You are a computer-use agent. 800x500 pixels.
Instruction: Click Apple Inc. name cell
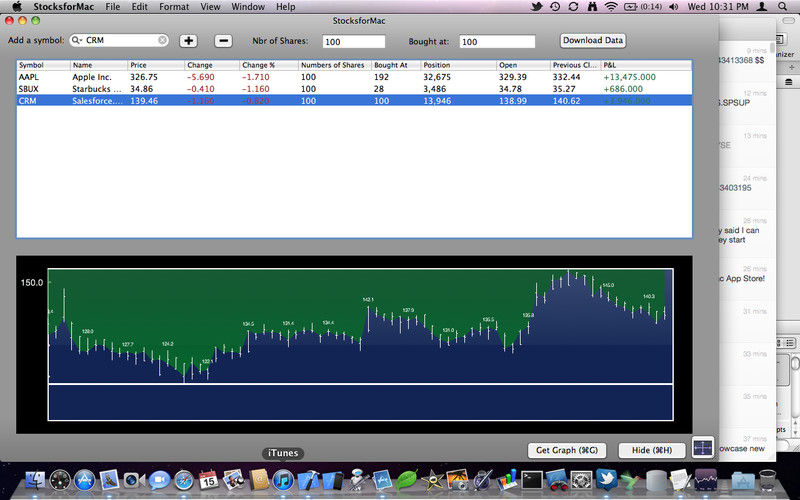click(92, 77)
